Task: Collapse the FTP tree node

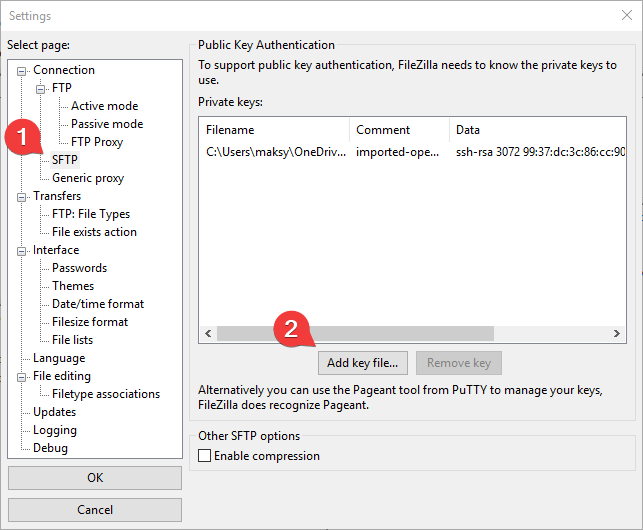Action: tap(42, 88)
